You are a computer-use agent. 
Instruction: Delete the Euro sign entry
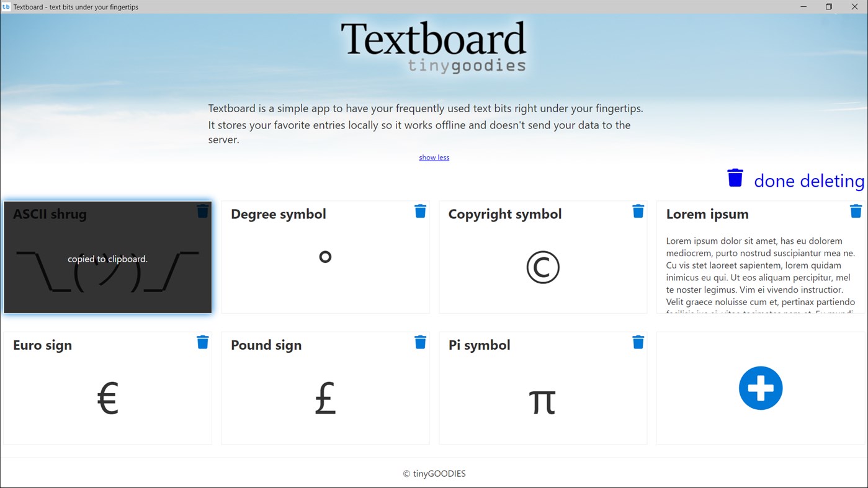pos(202,342)
